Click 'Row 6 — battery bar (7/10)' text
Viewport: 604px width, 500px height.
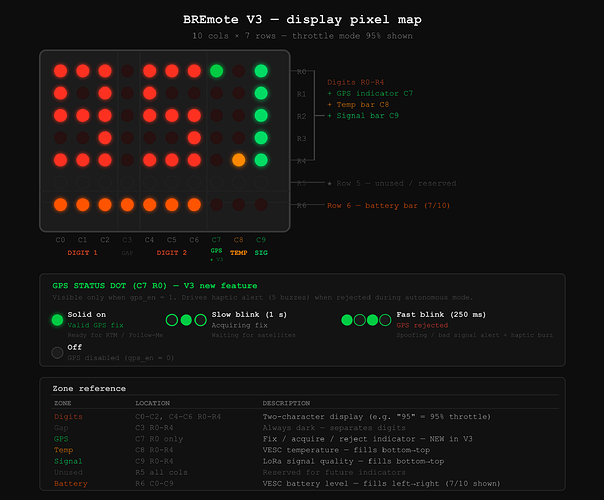[x=388, y=205]
